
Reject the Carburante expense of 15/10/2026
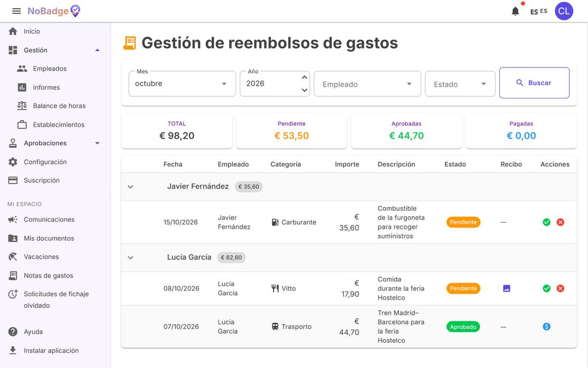coord(560,223)
